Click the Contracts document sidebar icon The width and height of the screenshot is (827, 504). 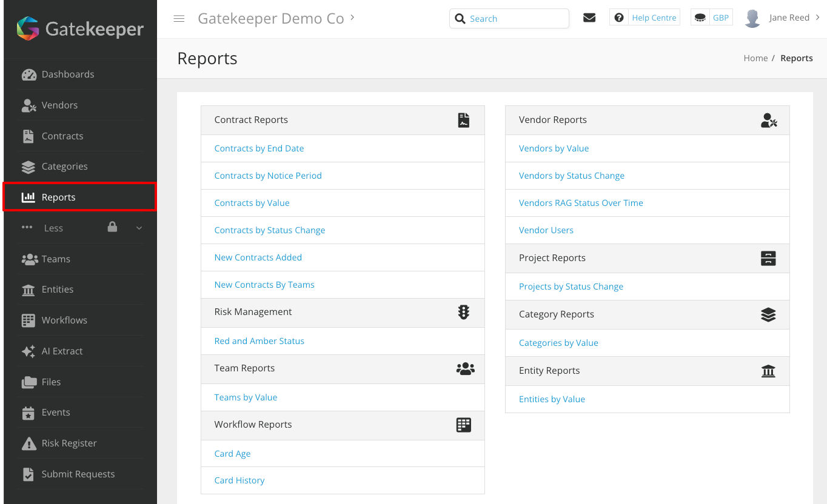(28, 136)
